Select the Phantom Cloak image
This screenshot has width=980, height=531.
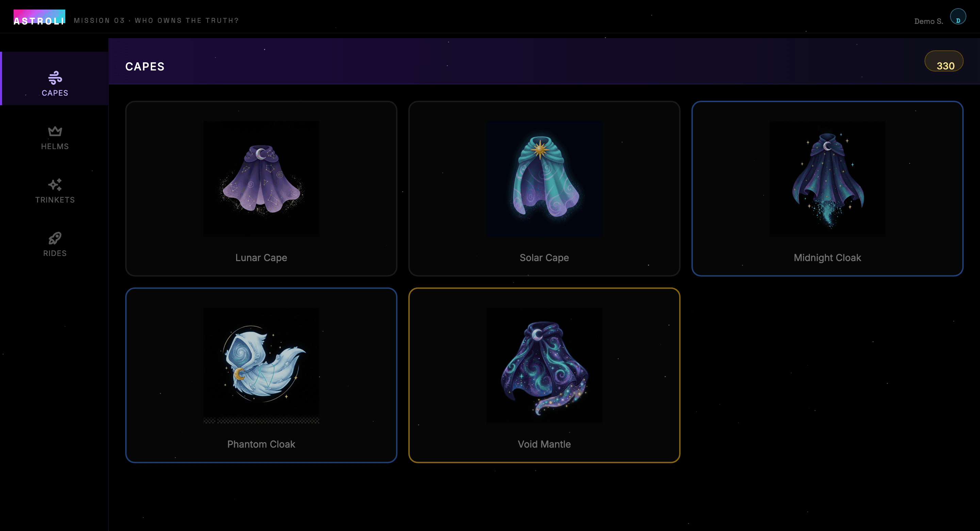tap(261, 366)
